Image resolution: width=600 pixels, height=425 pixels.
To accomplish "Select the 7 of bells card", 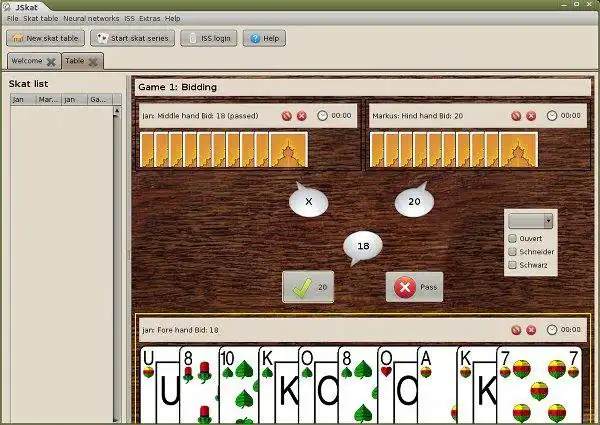I will 540,384.
